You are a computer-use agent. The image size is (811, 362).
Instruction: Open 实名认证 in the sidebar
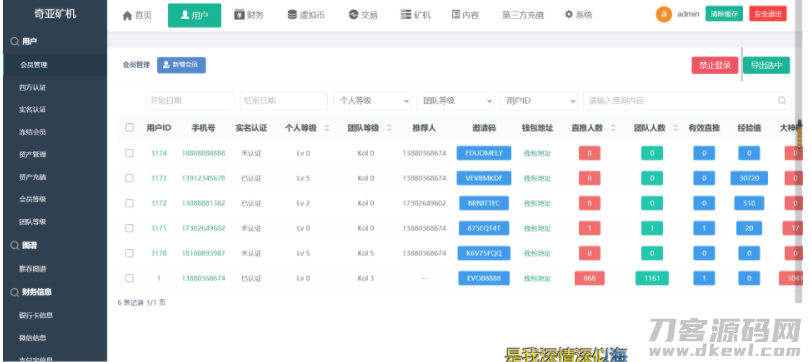click(33, 110)
